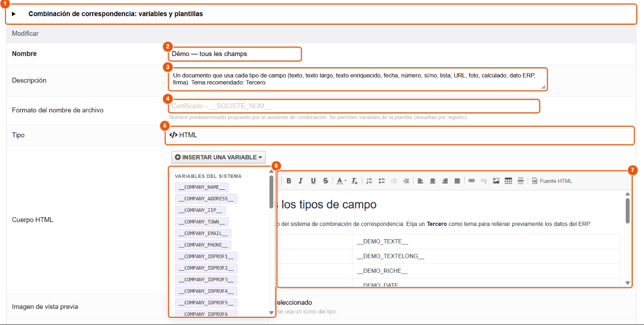Open the text color dropdown

click(x=341, y=181)
